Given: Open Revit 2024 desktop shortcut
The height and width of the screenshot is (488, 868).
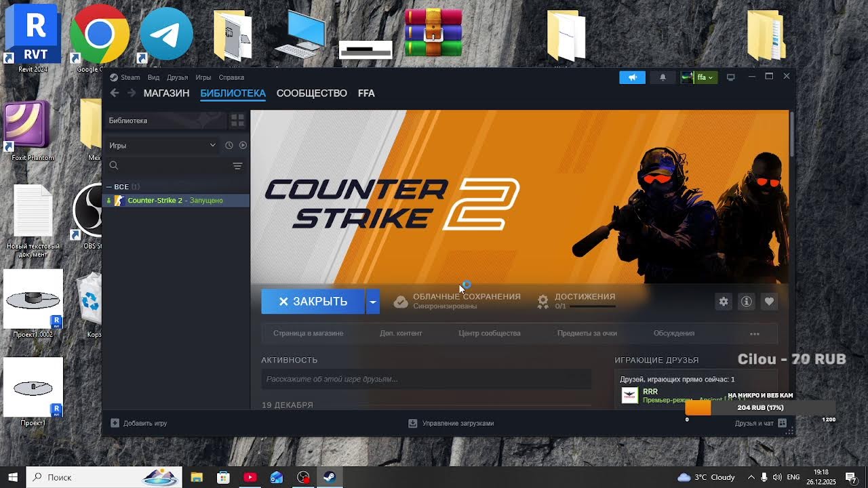Looking at the screenshot, I should click(33, 37).
